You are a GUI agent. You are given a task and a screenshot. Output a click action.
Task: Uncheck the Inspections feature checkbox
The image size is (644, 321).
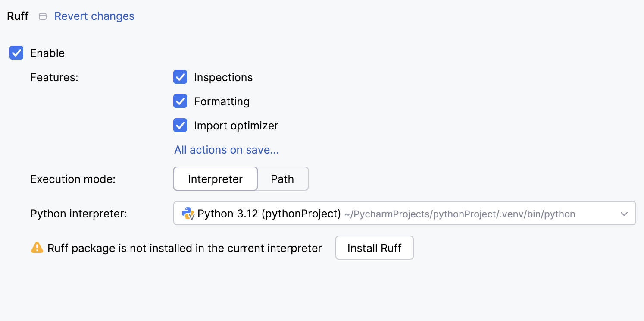(x=180, y=77)
